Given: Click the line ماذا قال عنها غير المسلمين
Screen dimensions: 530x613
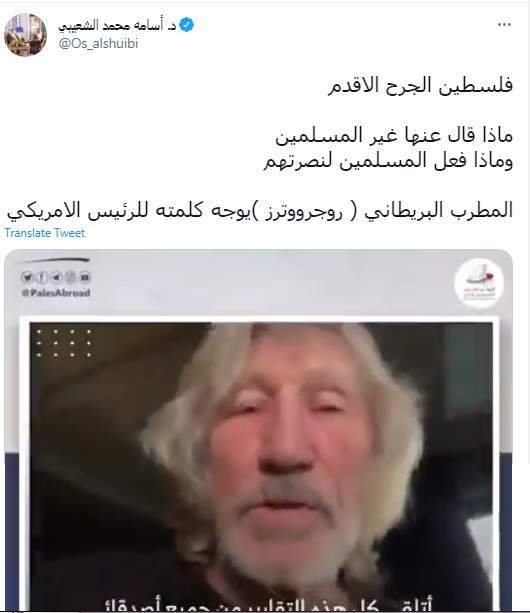Looking at the screenshot, I should click(x=394, y=135).
